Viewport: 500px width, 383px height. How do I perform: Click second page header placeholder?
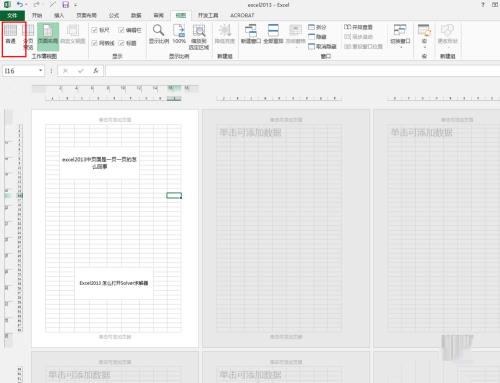tap(286, 120)
